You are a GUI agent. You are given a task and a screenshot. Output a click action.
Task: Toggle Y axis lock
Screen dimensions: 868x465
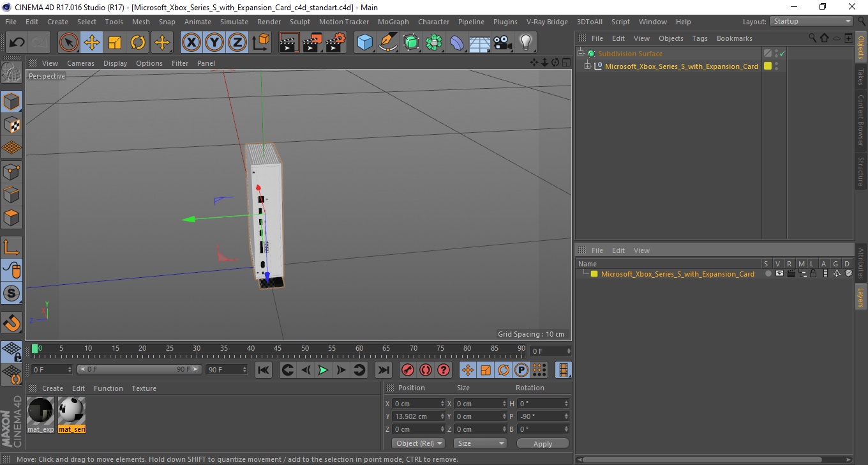(214, 43)
